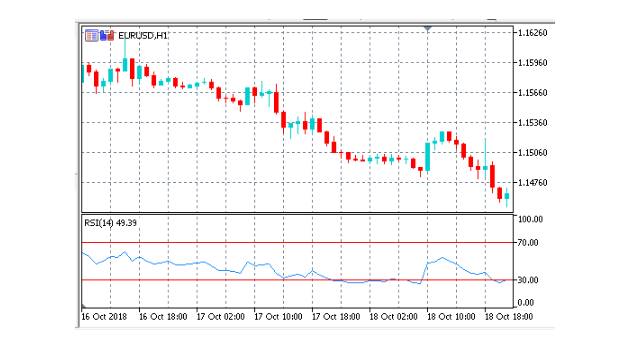Click the red 70.00 overbought level line
Image resolution: width=640 pixels, height=360 pixels.
pyautogui.click(x=297, y=242)
